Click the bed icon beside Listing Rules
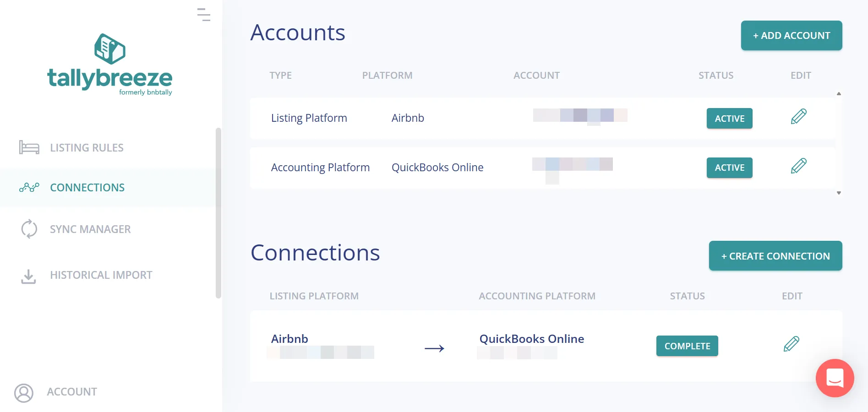The image size is (868, 412). [29, 147]
